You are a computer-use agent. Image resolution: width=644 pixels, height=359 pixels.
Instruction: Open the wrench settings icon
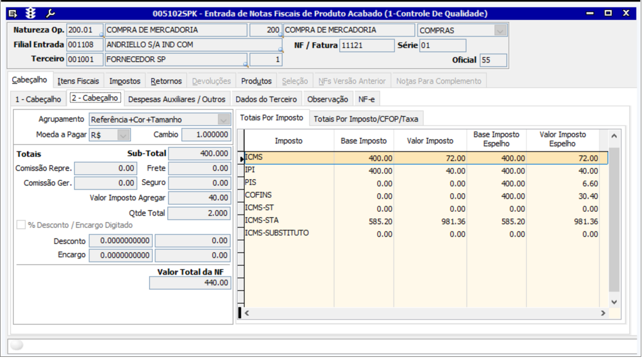tap(50, 13)
